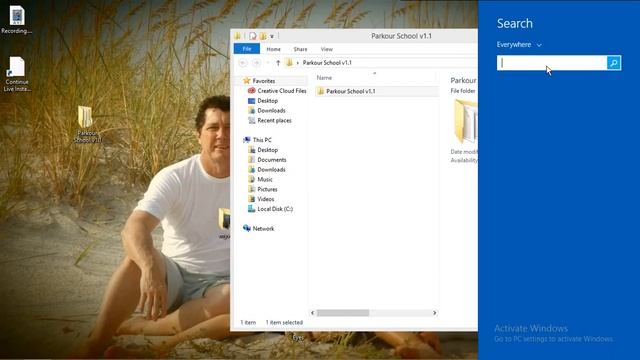
Task: Click the Recent places icon
Action: [251, 120]
